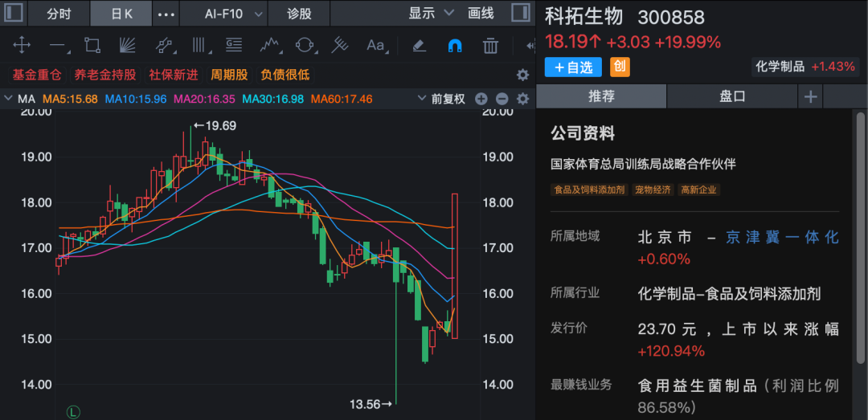Screen dimensions: 868x420
Task: Toggle the magnet snap mode
Action: [454, 45]
